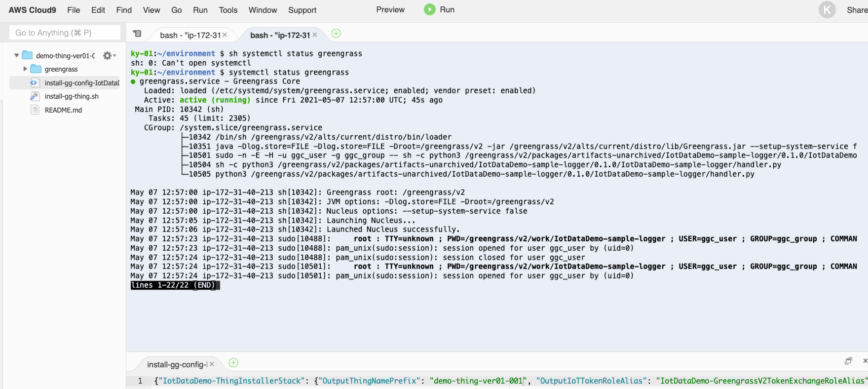The width and height of the screenshot is (868, 389).
Task: Add a new tab in editor pane
Action: pos(233,363)
